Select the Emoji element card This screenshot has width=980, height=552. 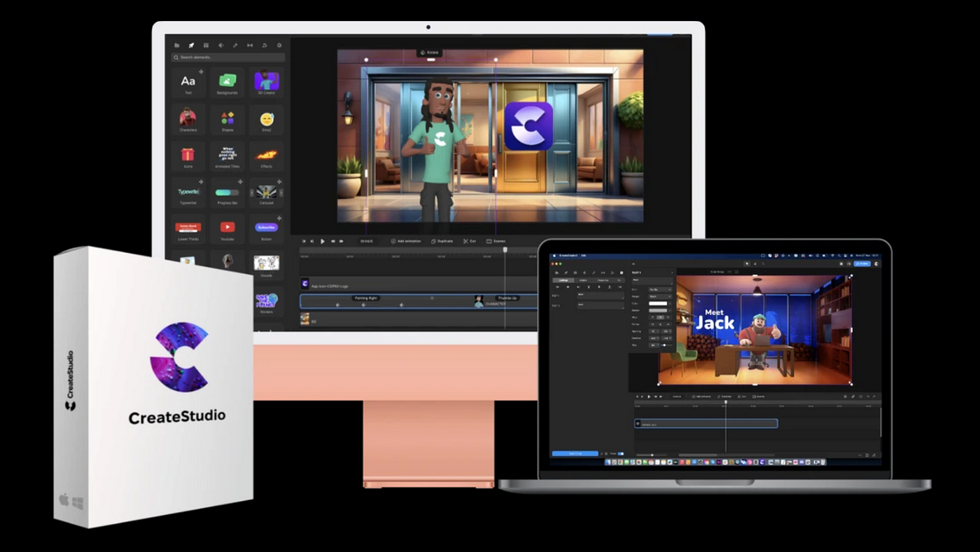pyautogui.click(x=267, y=120)
